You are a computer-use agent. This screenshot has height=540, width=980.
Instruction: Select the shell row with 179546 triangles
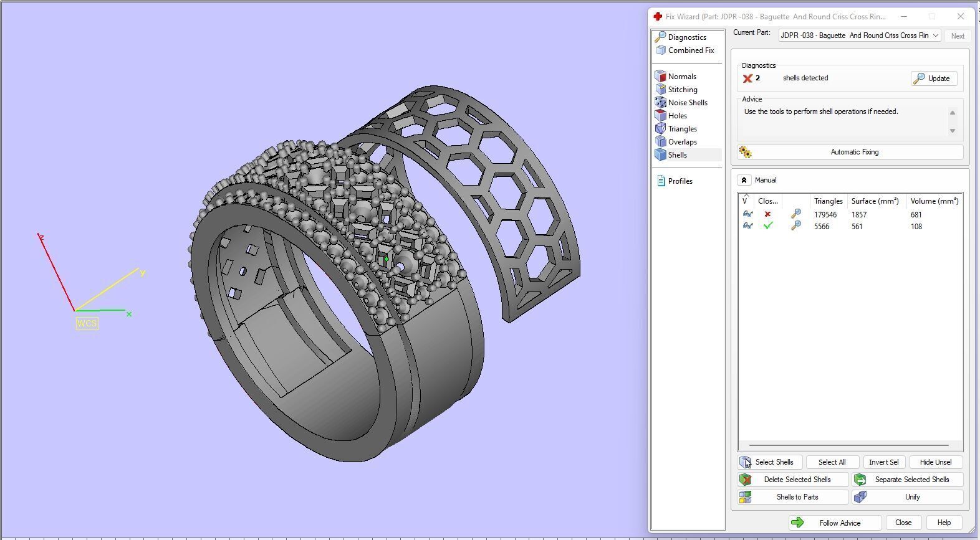pyautogui.click(x=850, y=214)
